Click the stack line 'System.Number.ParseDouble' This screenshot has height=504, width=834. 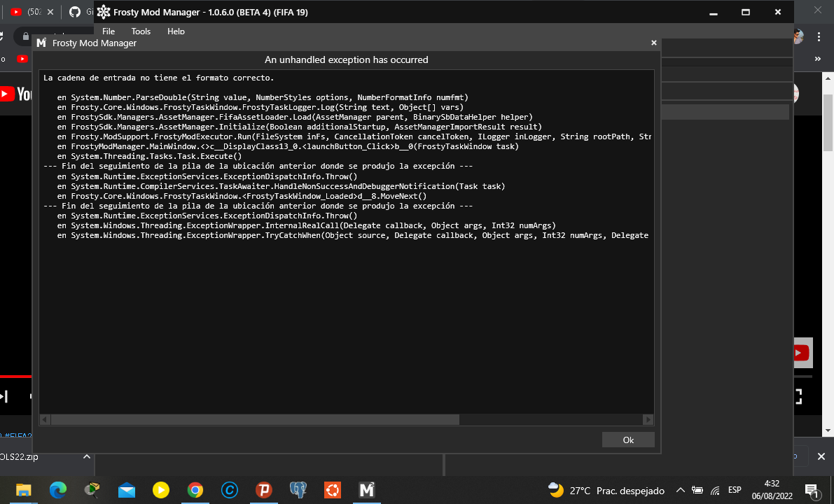point(263,97)
